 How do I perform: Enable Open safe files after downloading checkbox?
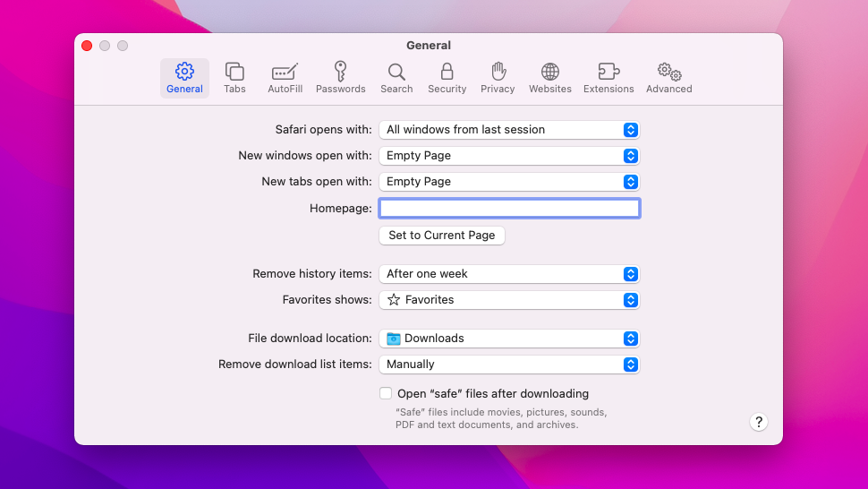[x=386, y=393]
